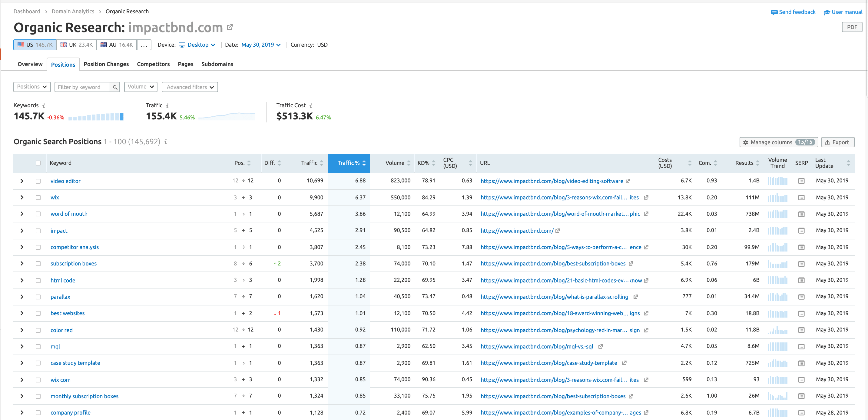Open the word-of-mouth marketing blog URL
The image size is (868, 420).
pos(556,214)
